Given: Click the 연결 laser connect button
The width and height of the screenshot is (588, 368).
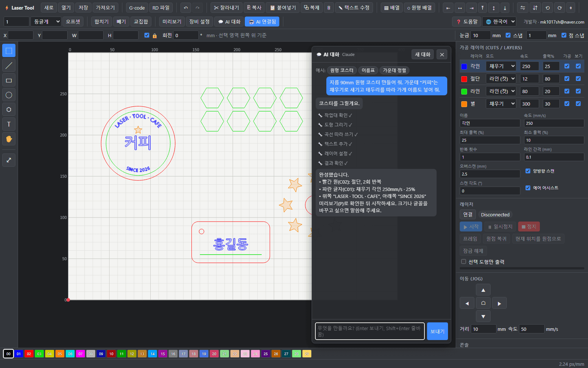Looking at the screenshot, I should [468, 215].
